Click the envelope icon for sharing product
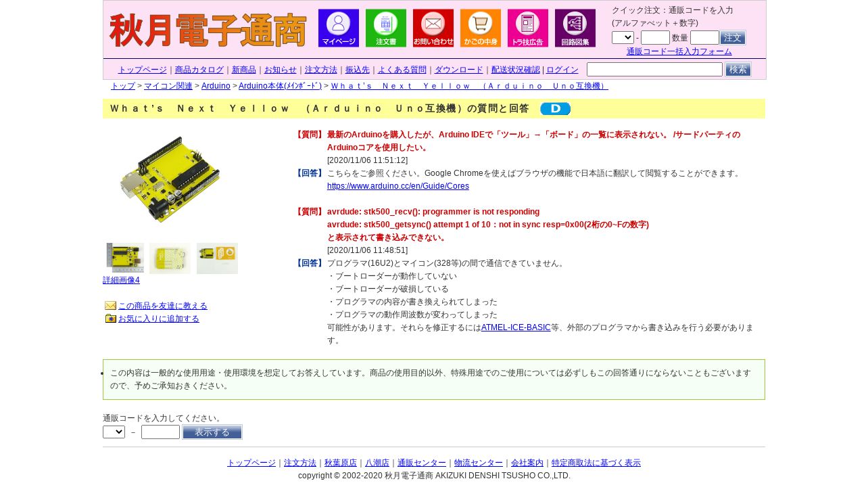 (110, 306)
